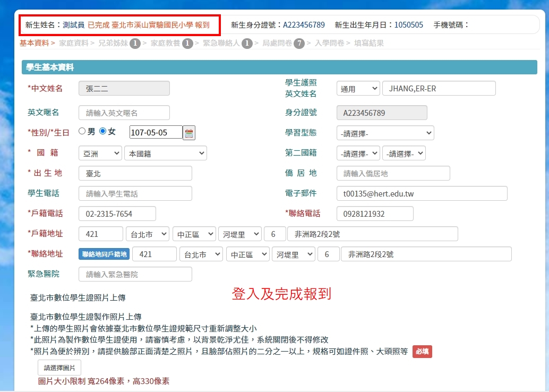Open the 本國籍 nationality dropdown
549x392 pixels.
[x=165, y=154]
